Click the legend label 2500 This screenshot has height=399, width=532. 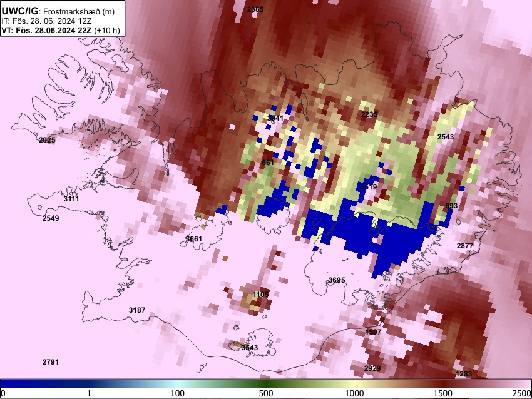pos(522,393)
